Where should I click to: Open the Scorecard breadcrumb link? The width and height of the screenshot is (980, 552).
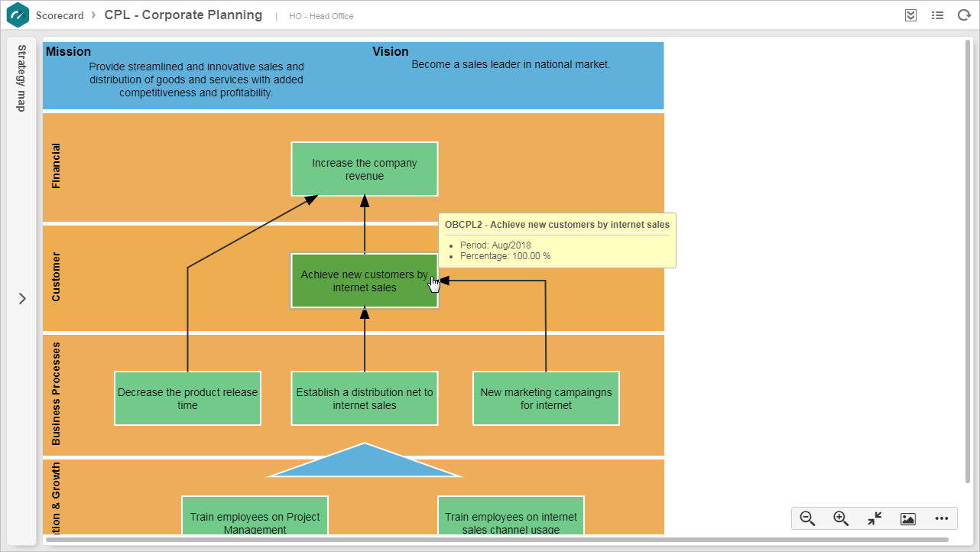60,15
